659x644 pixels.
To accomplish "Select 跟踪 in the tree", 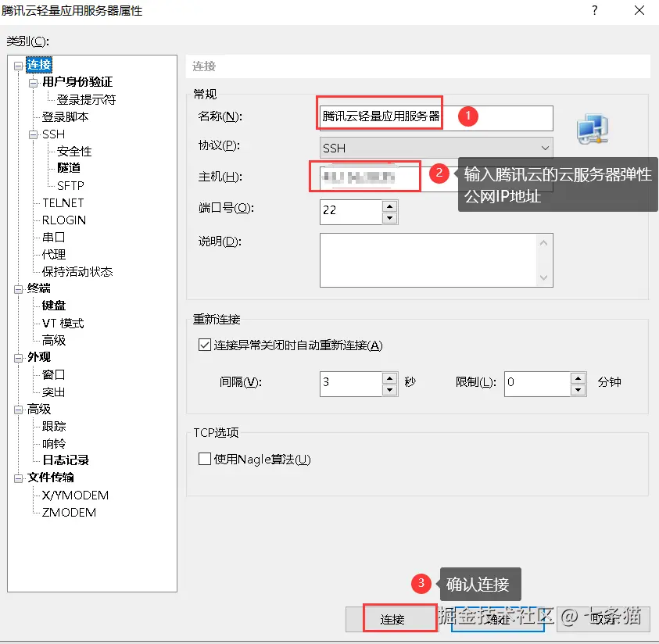I will coord(54,427).
